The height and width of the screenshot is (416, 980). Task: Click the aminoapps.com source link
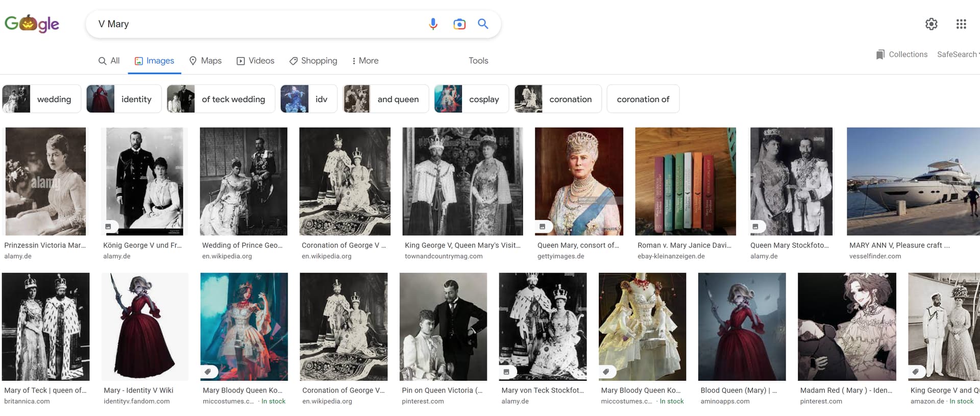click(x=725, y=401)
